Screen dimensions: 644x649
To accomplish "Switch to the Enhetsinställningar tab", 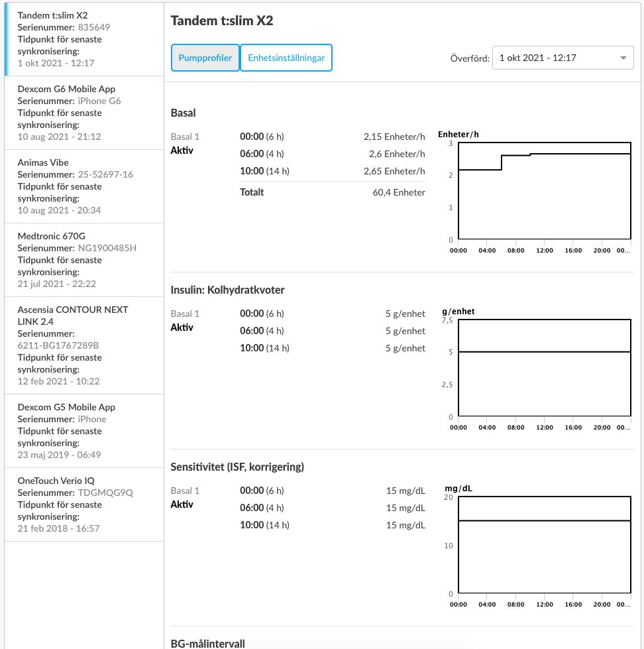I will tap(286, 58).
